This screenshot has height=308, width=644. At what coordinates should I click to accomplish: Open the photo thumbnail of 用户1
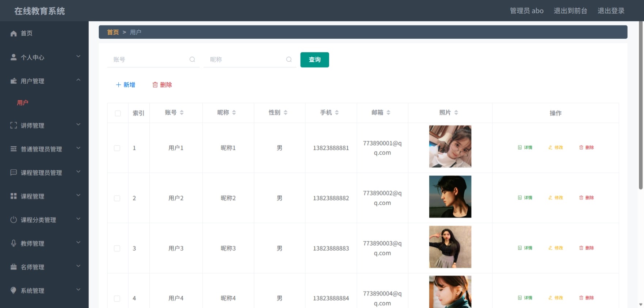coord(450,146)
